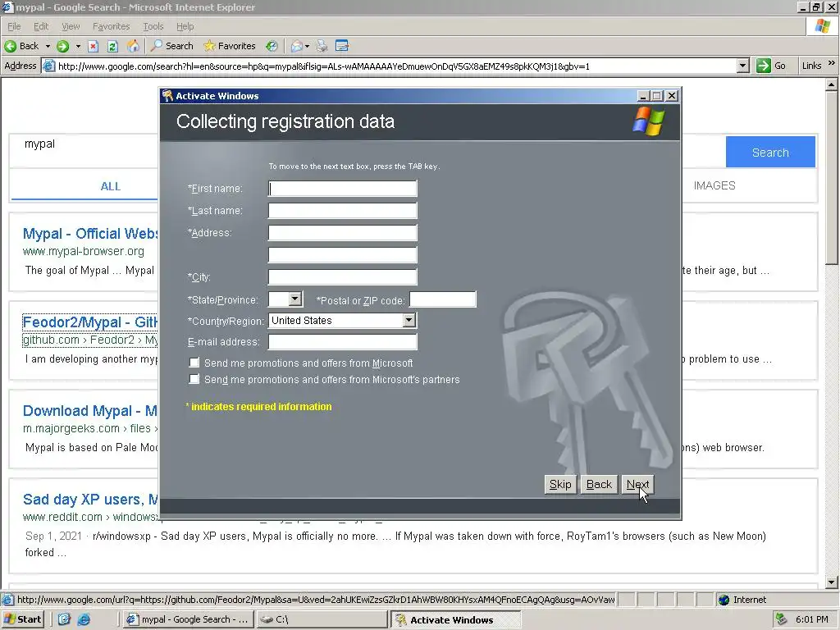Screen dimensions: 840x630
Task: Click the second Address line field
Action: coord(342,254)
